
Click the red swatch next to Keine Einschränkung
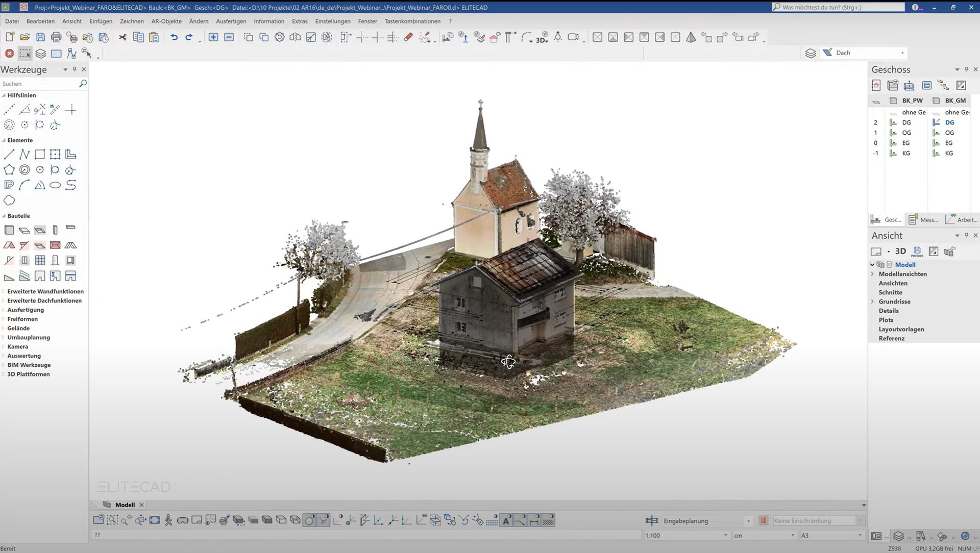point(764,521)
